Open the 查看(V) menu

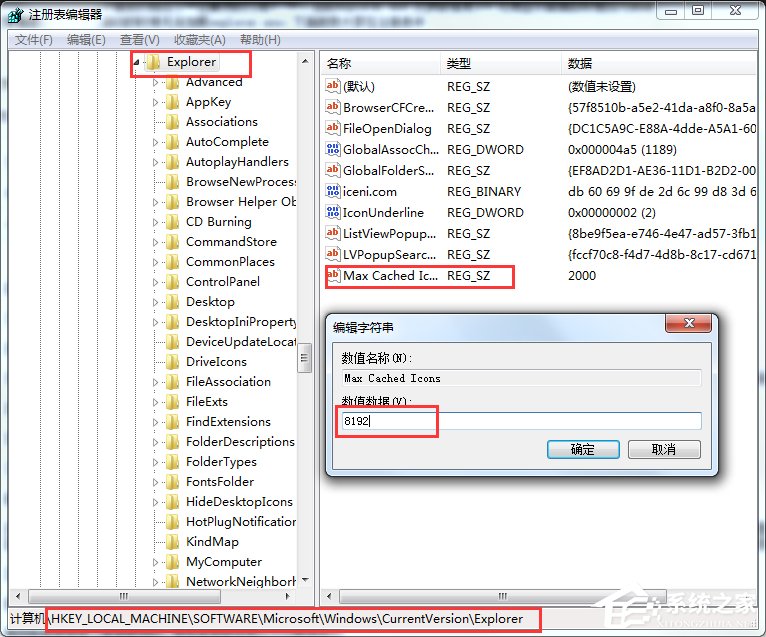pos(140,40)
